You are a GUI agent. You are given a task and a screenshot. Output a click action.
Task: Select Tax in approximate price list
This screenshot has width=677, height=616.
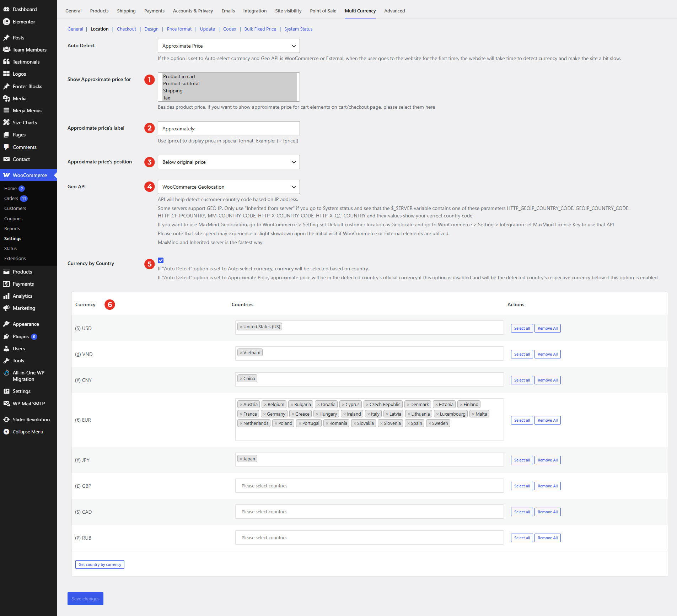[x=229, y=98]
